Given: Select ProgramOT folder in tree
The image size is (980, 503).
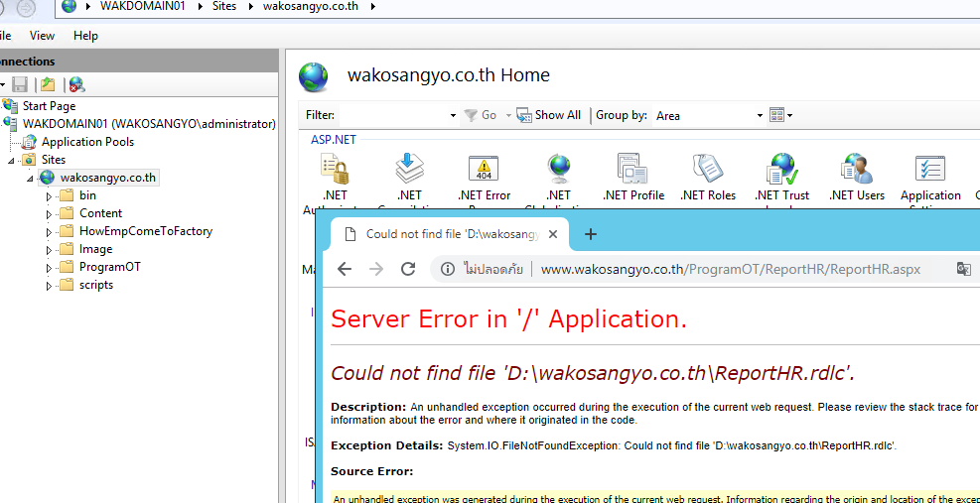Looking at the screenshot, I should pyautogui.click(x=110, y=267).
